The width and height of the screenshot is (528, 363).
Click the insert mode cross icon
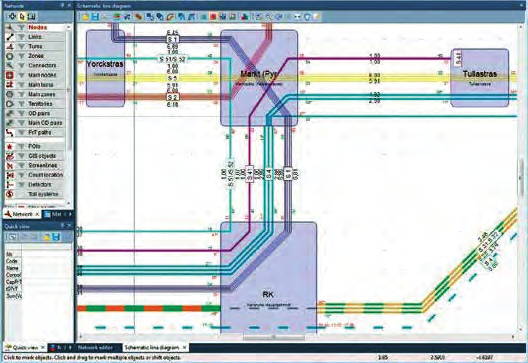click(12, 16)
